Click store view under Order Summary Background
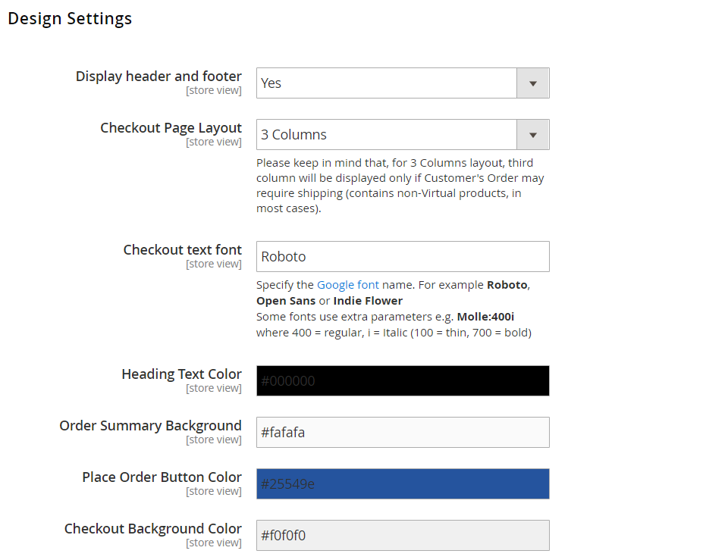The width and height of the screenshot is (728, 560). click(214, 439)
